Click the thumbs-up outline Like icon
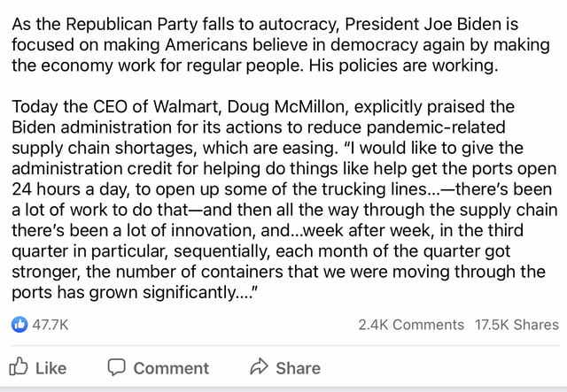Viewport: 567px width, 392px height. point(19,366)
